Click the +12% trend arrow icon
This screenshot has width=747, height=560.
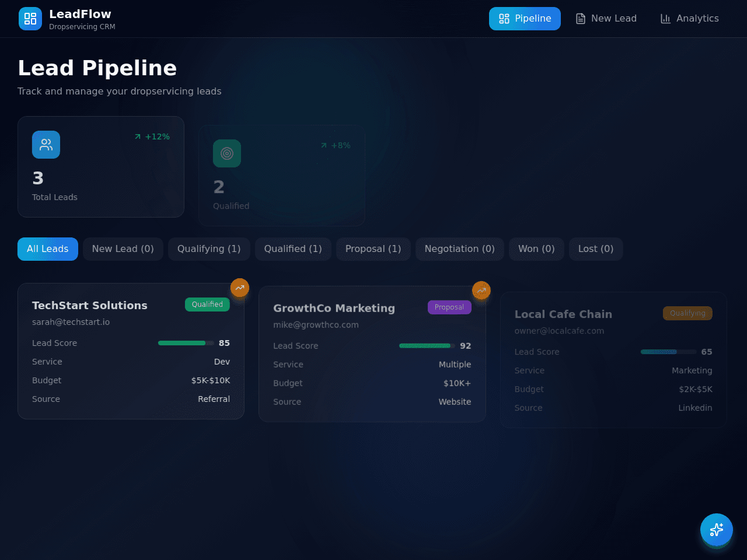[138, 136]
